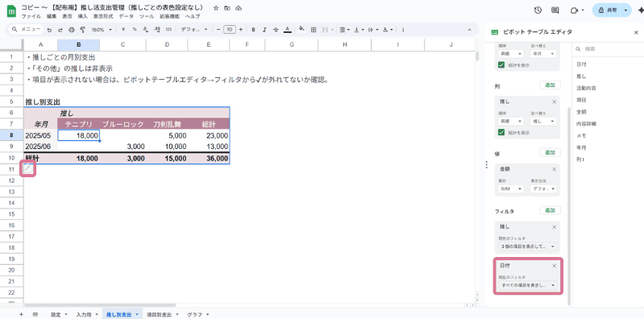Click 追加 button next to フィルタ
Image resolution: width=644 pixels, height=319 pixels.
[x=550, y=210]
